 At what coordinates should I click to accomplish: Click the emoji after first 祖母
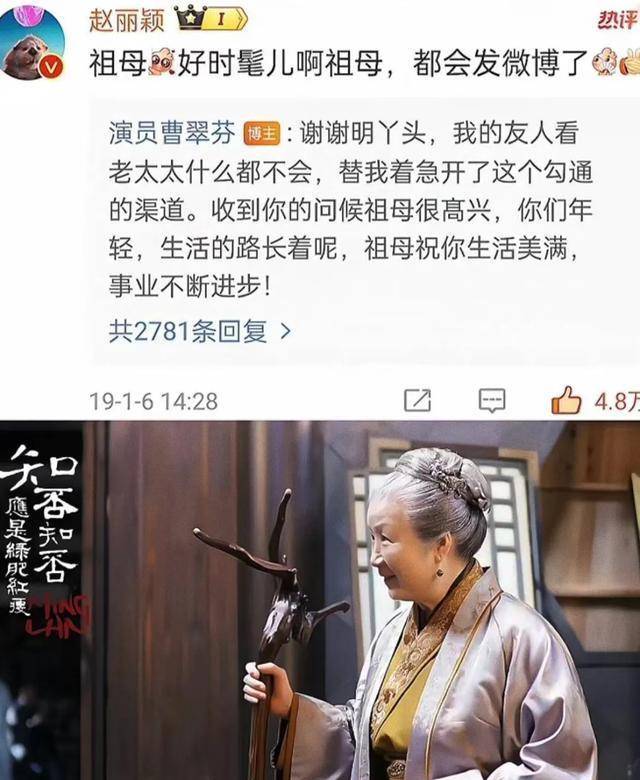click(x=162, y=63)
